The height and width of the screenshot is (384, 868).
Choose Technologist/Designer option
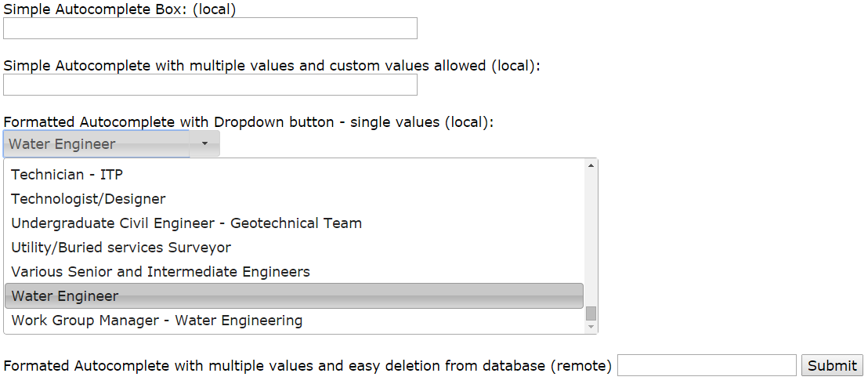pos(89,199)
